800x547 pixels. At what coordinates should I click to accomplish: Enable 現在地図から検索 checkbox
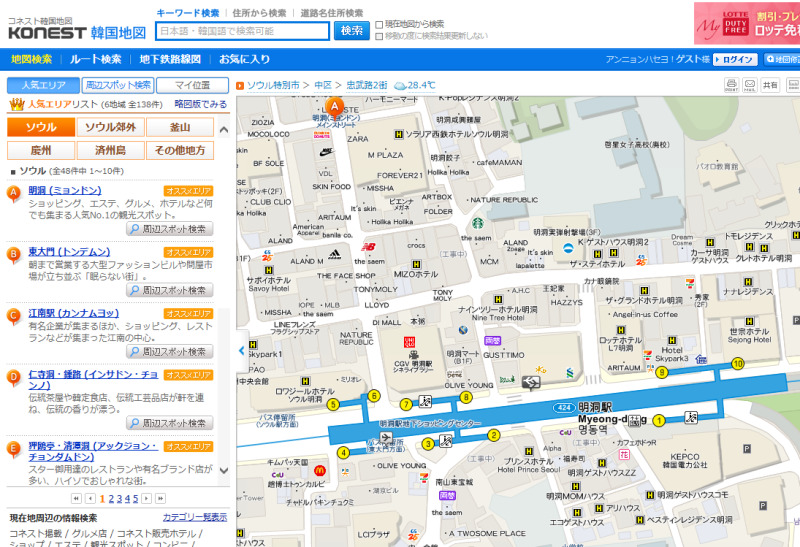[x=379, y=23]
